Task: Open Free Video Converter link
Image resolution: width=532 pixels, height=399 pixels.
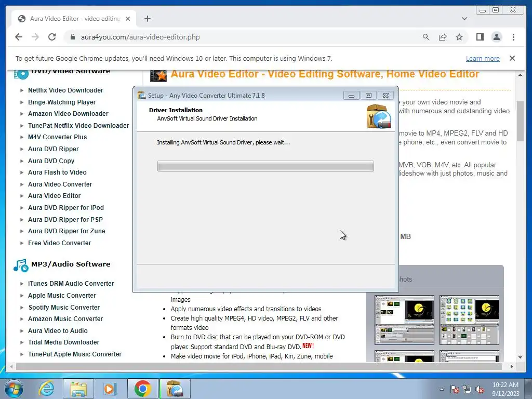Action: point(59,243)
